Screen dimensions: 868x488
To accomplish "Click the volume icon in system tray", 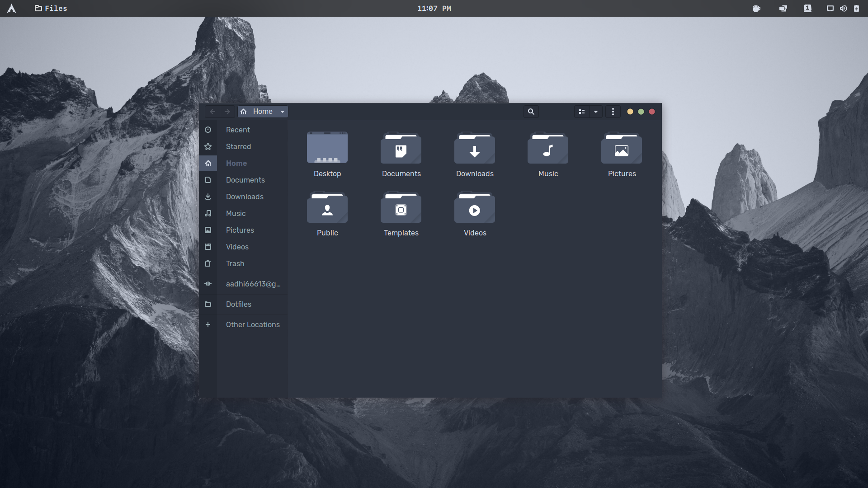I will [x=843, y=8].
